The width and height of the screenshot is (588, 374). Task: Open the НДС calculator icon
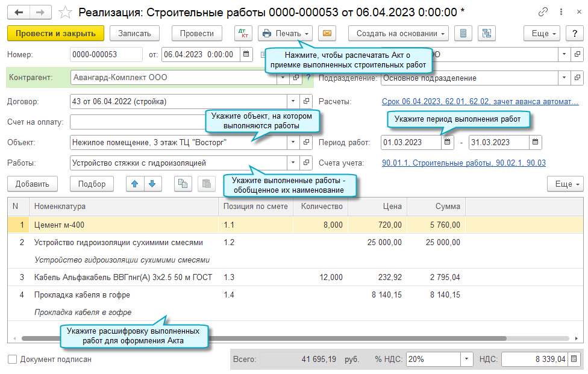coord(574,359)
